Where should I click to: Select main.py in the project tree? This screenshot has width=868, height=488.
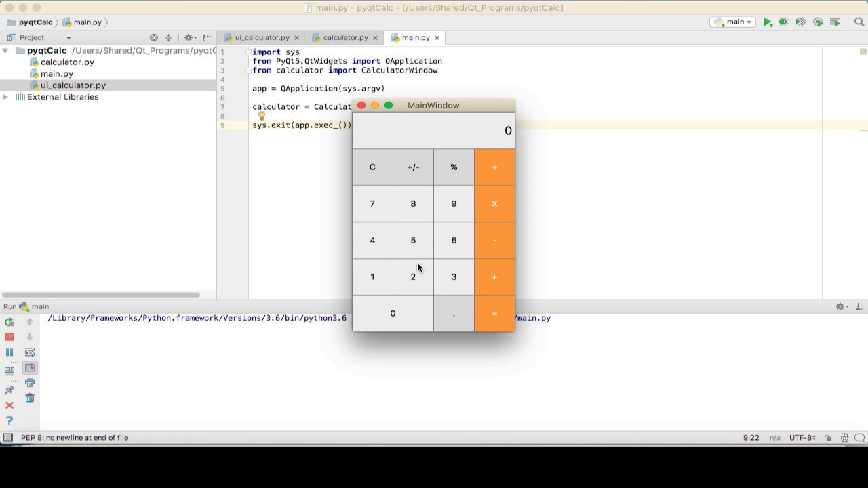tap(57, 74)
